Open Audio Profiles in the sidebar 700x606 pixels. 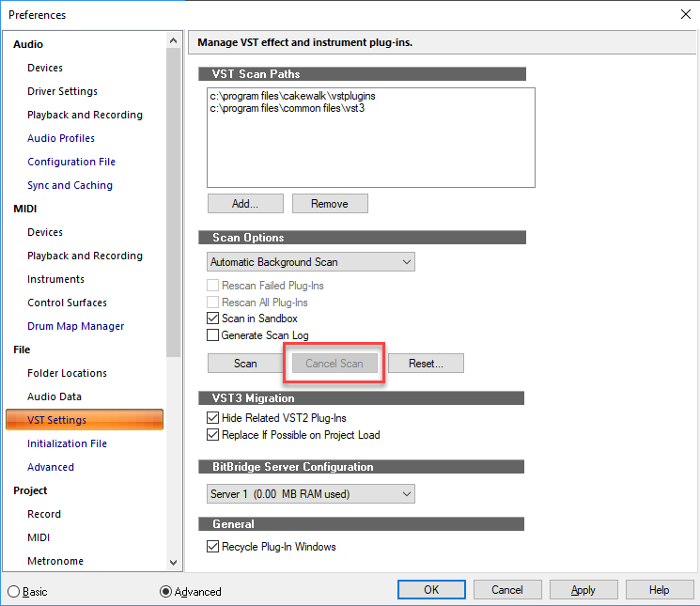coord(61,138)
